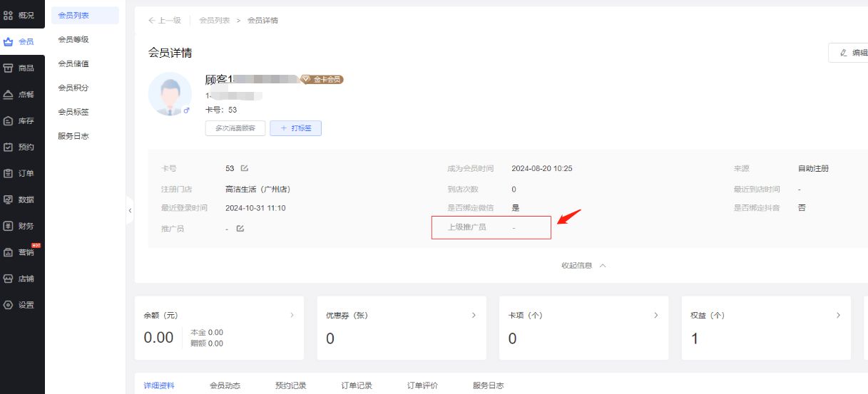Click the 0.00 balance amount
868x394 pixels.
click(158, 338)
